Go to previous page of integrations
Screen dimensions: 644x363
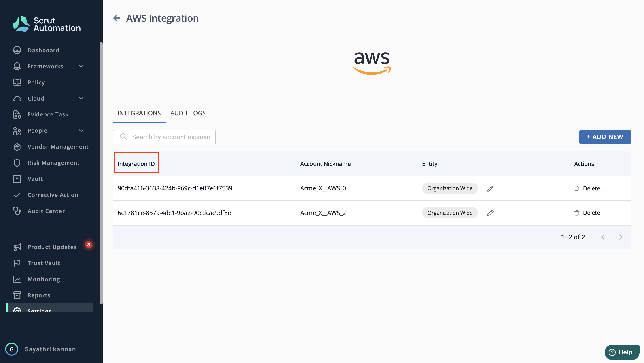pos(603,237)
